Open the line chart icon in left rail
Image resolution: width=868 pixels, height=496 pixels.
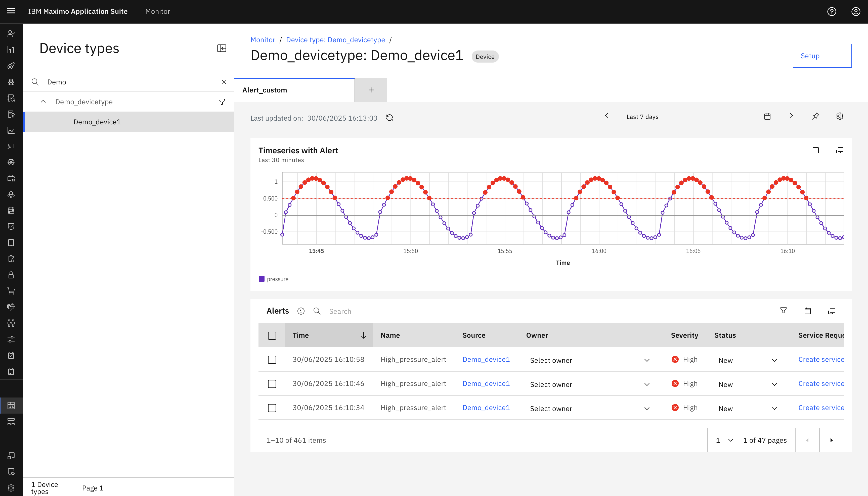(11, 130)
